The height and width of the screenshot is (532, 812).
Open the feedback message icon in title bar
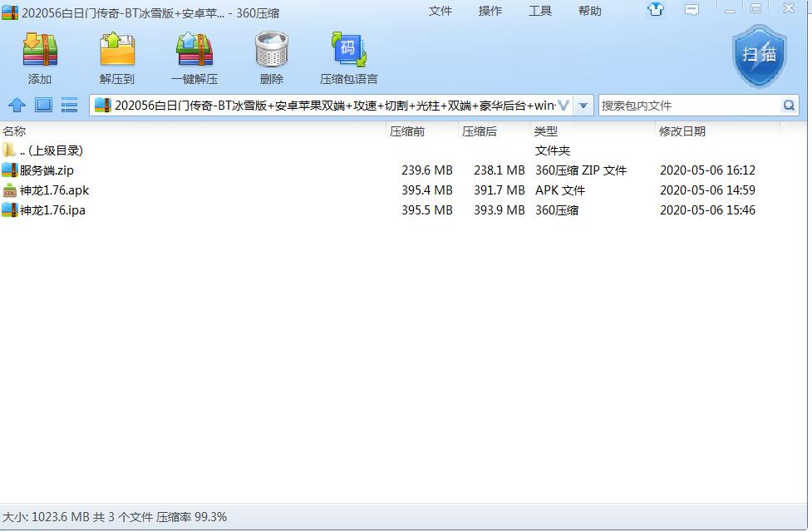[691, 9]
